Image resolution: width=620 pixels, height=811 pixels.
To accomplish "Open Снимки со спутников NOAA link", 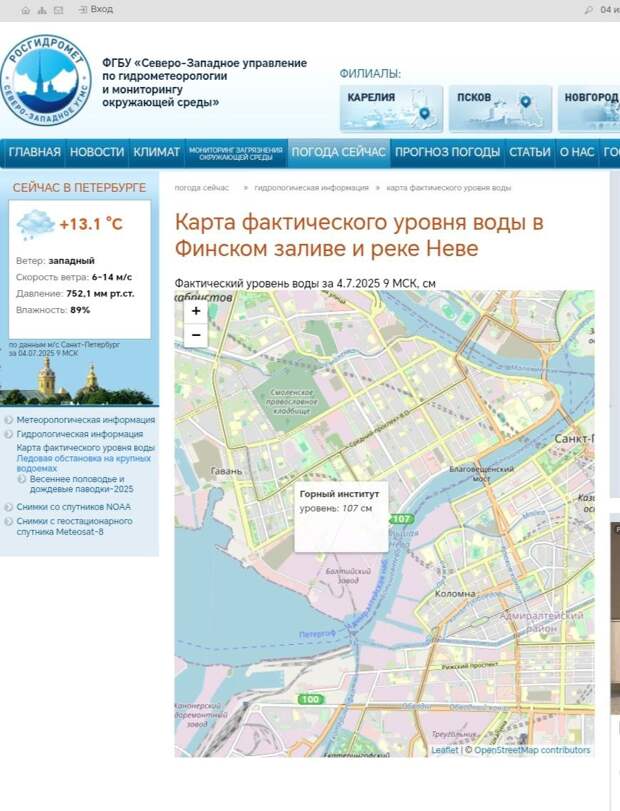I will [73, 507].
